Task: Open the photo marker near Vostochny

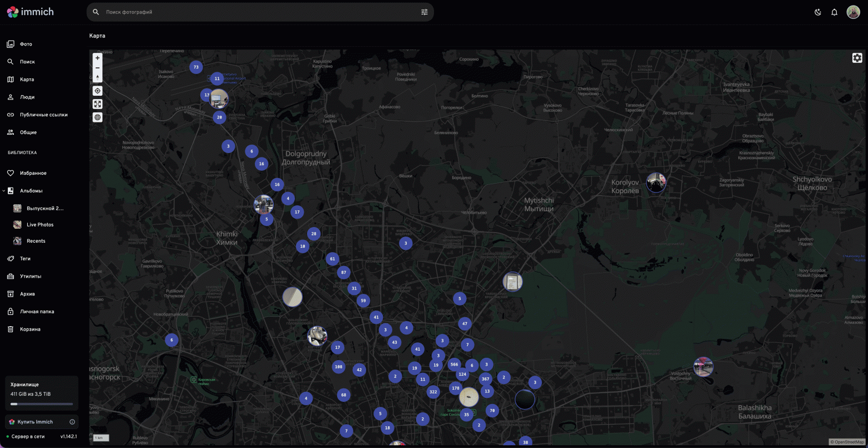Action: coord(703,367)
